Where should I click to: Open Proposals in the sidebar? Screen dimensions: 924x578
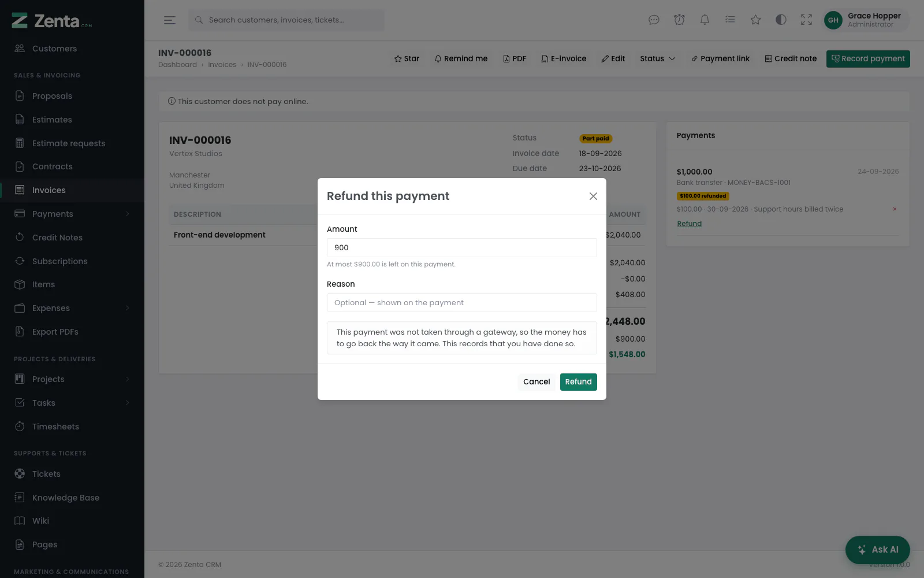coord(72,96)
